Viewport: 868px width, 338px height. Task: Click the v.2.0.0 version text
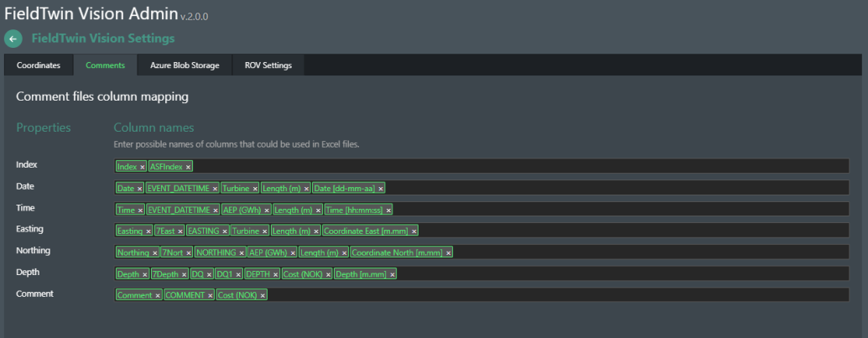tap(195, 17)
